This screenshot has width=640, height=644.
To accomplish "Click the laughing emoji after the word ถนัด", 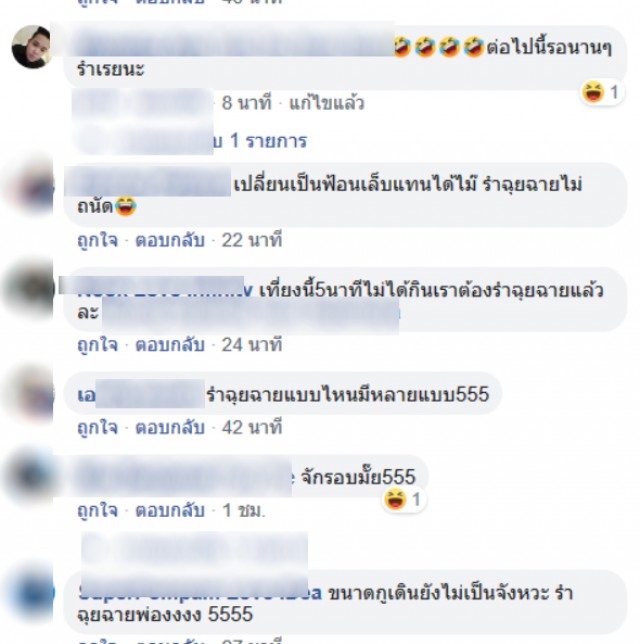I will click(125, 206).
